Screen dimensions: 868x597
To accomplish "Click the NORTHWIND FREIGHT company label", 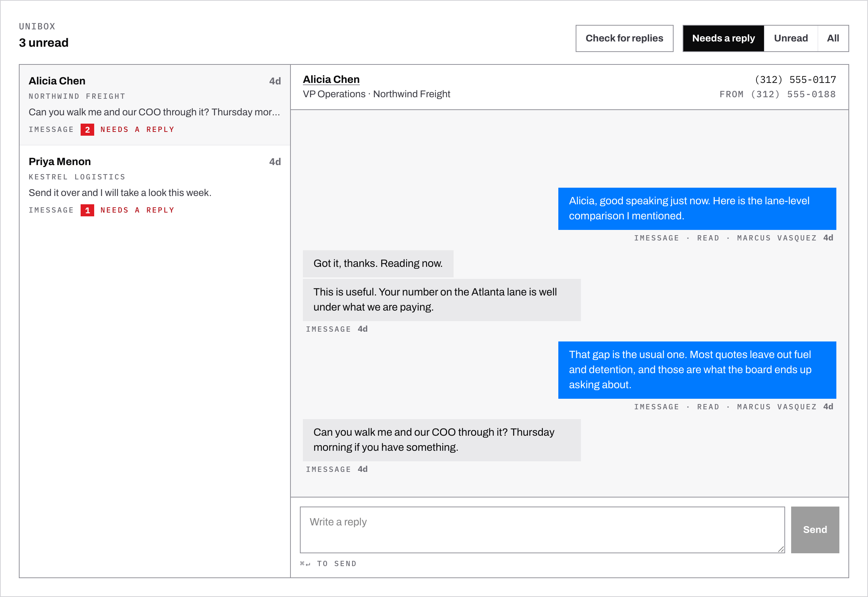I will coord(77,96).
